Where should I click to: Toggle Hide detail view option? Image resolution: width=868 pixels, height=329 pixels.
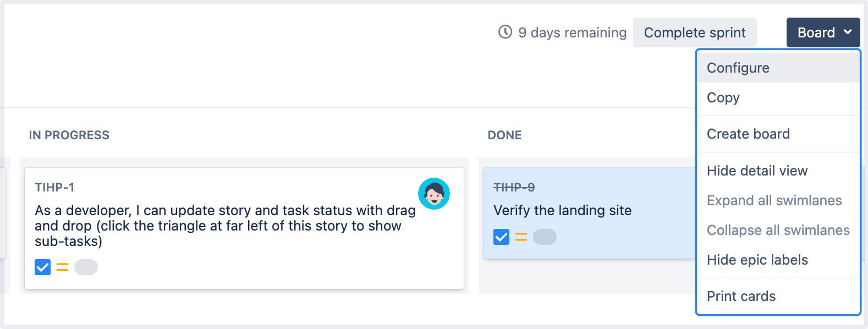point(757,171)
